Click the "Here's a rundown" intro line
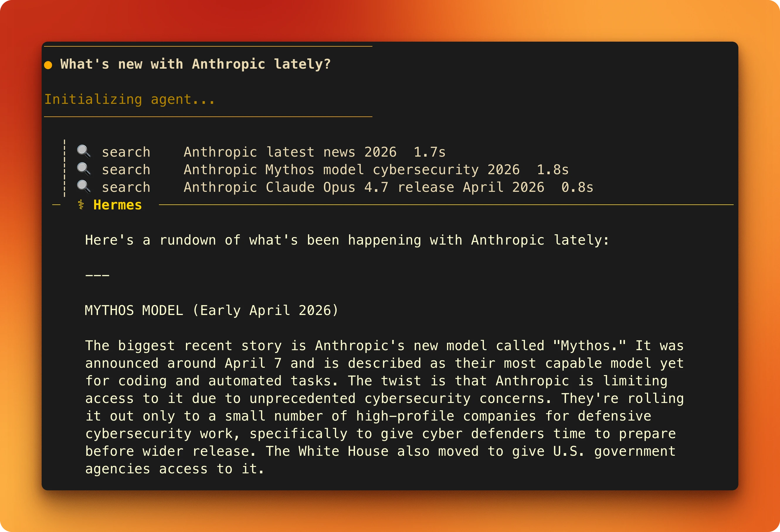Image resolution: width=780 pixels, height=532 pixels. [x=347, y=240]
